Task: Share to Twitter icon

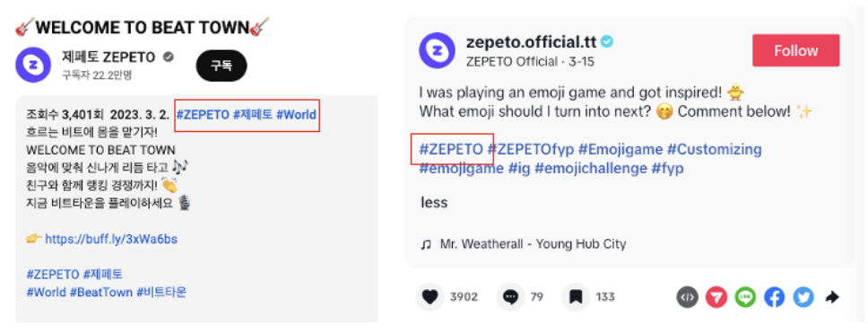Action: coord(803,297)
